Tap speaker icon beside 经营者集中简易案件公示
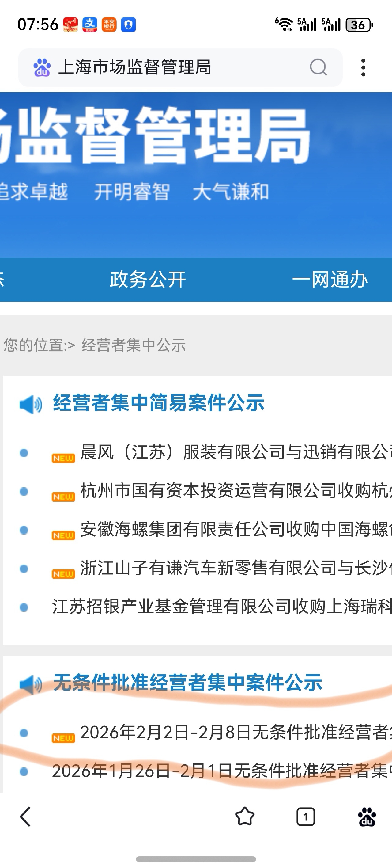 [31, 404]
